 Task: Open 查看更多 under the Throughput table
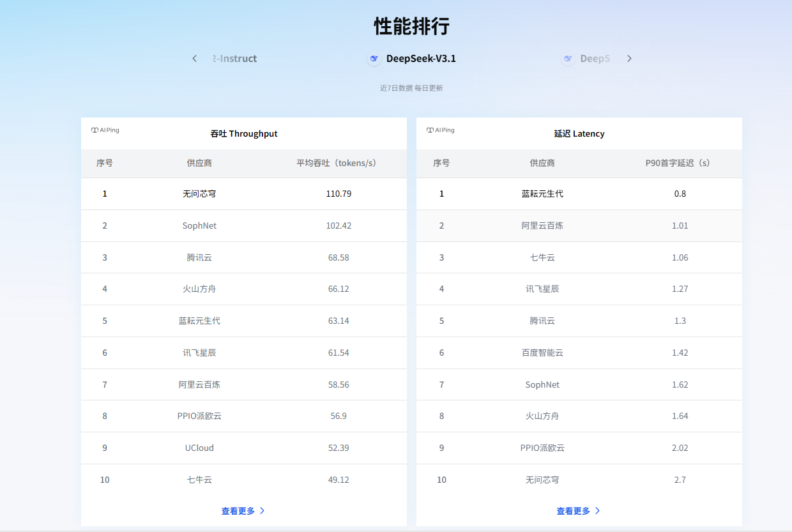pos(238,511)
